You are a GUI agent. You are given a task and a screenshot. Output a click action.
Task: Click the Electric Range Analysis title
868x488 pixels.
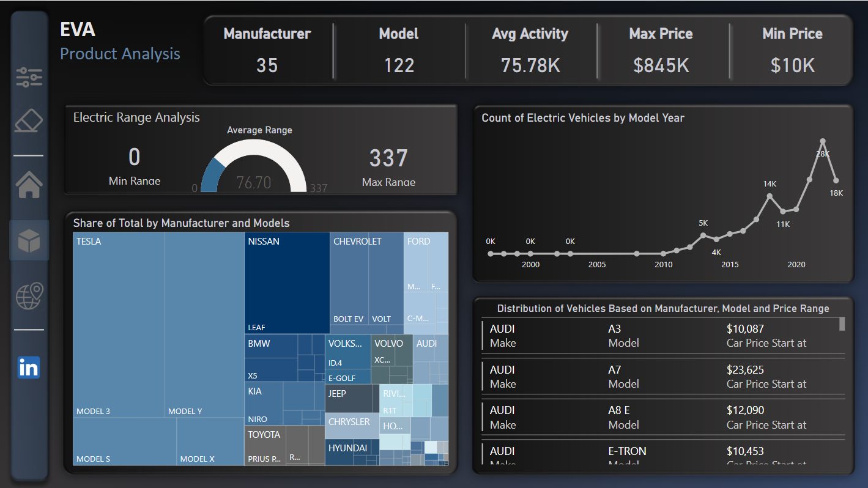pos(136,117)
